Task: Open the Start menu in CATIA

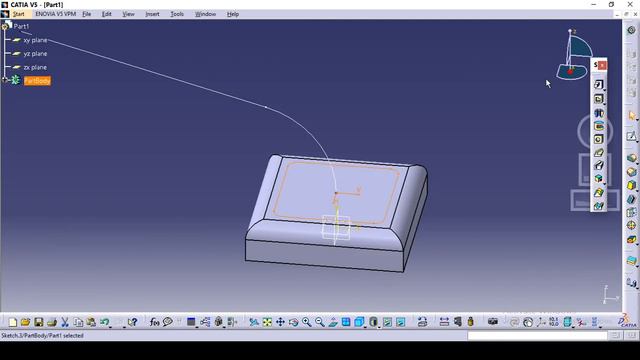Action: pyautogui.click(x=18, y=14)
